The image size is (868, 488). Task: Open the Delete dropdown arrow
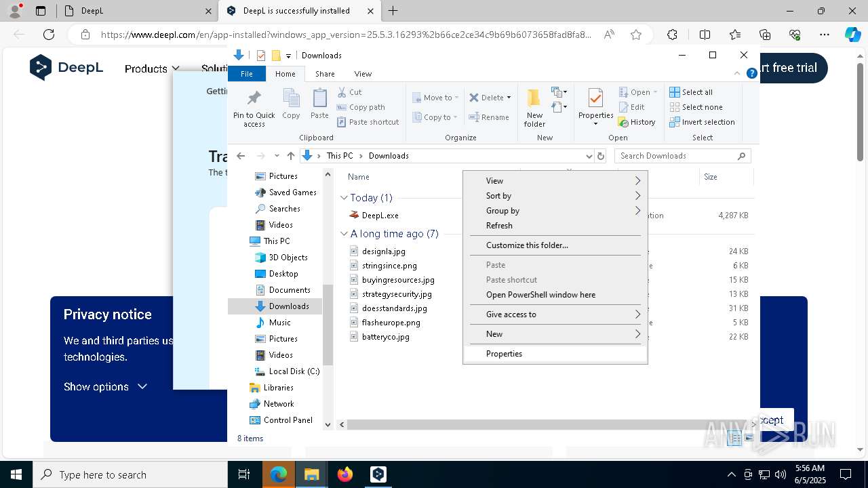click(x=509, y=98)
